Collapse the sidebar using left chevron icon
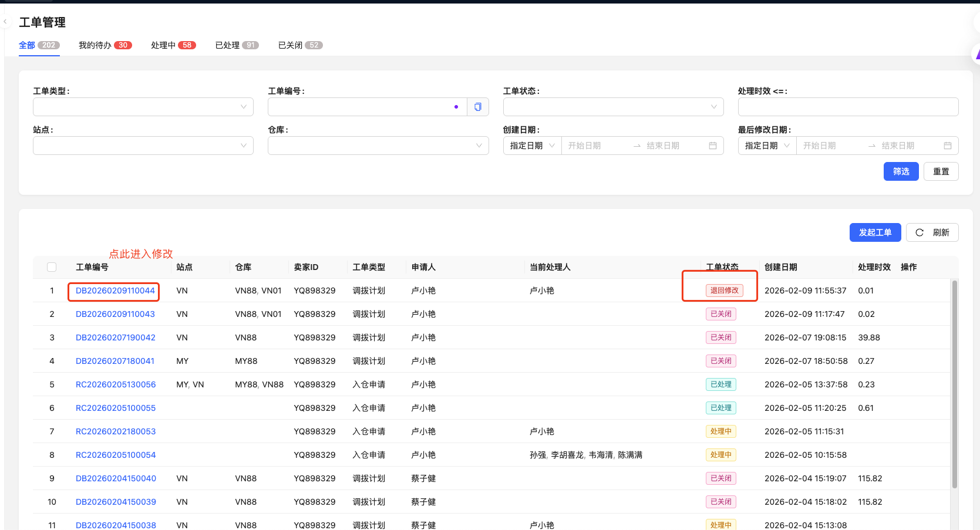The image size is (980, 530). 5,22
